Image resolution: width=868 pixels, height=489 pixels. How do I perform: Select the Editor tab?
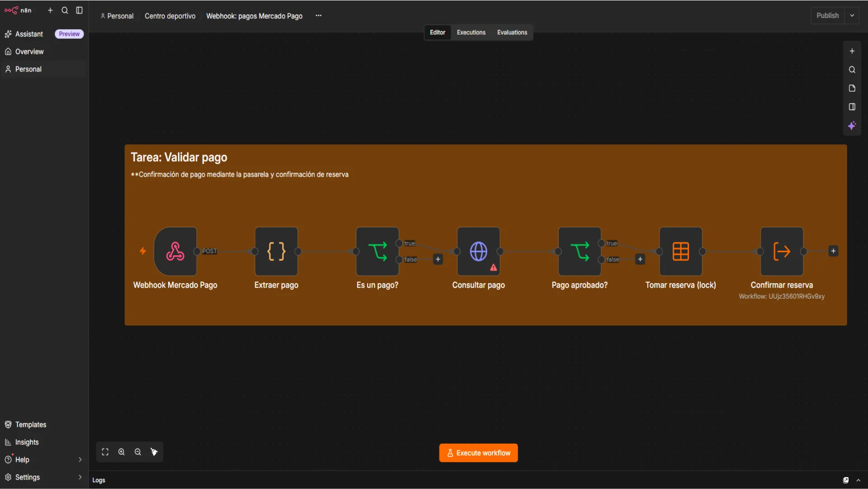(437, 33)
